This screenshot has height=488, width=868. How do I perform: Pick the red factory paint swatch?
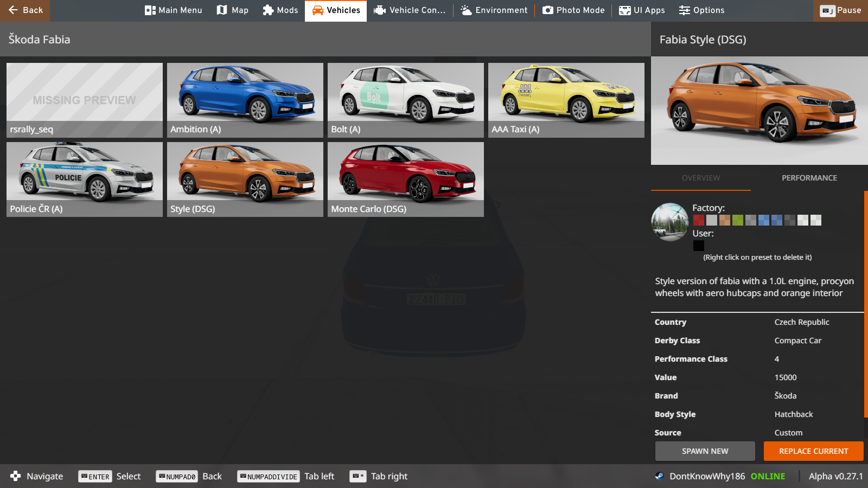(x=699, y=220)
